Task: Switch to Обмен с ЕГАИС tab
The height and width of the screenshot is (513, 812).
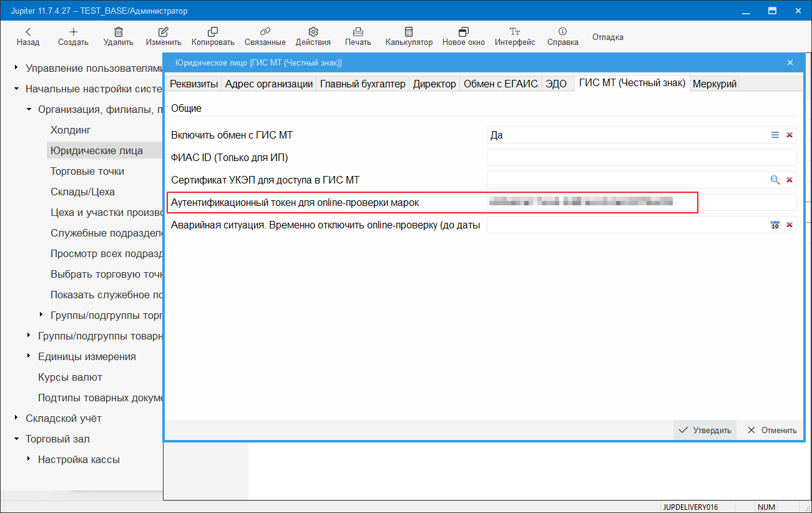Action: [x=501, y=84]
